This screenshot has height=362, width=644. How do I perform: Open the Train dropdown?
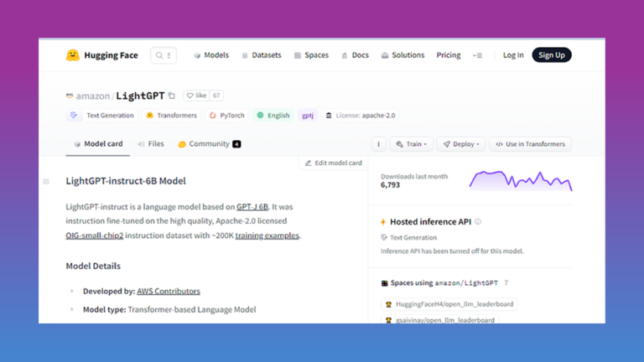pos(411,144)
